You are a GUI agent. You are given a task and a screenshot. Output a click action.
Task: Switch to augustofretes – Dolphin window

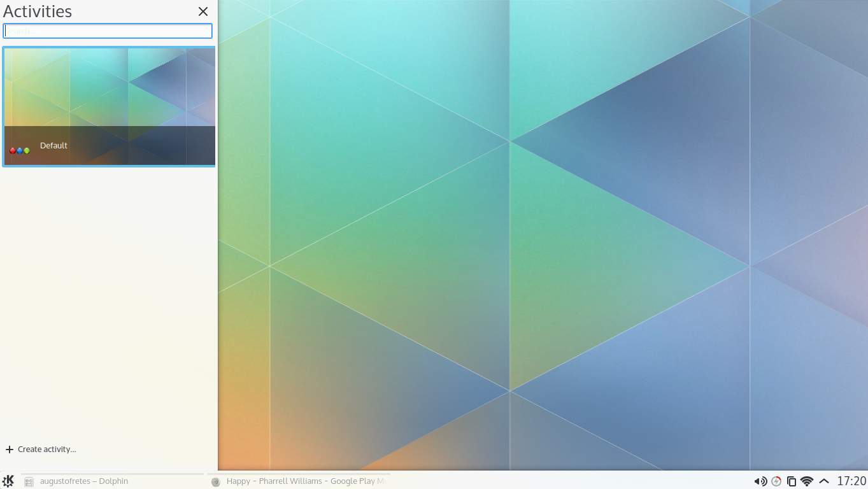(113, 481)
